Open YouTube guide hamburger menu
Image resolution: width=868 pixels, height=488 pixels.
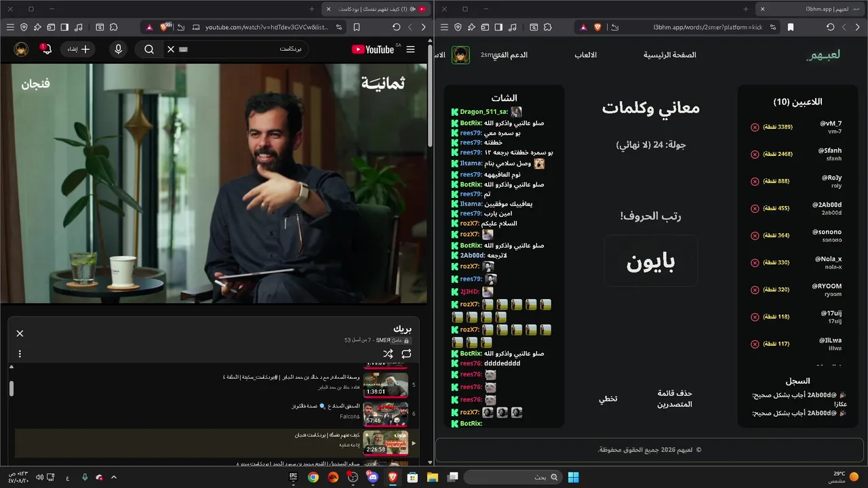point(410,49)
